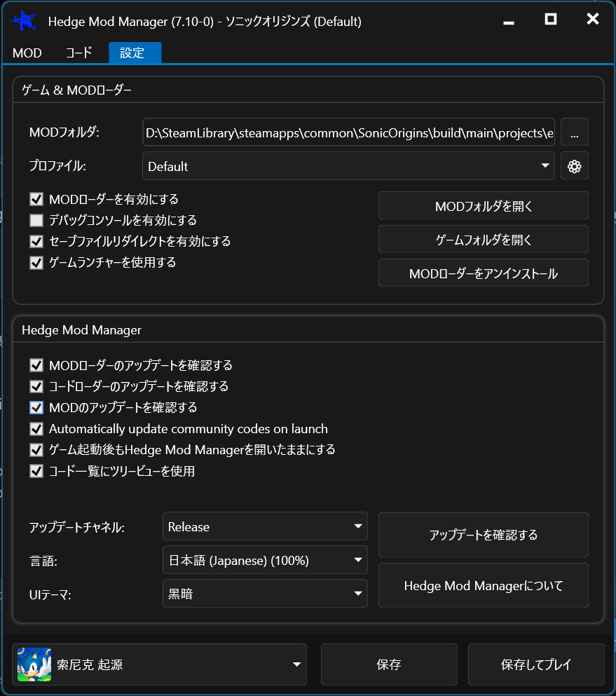The height and width of the screenshot is (696, 616).
Task: Toggle Automatically update community codes on launch
Action: (36, 428)
